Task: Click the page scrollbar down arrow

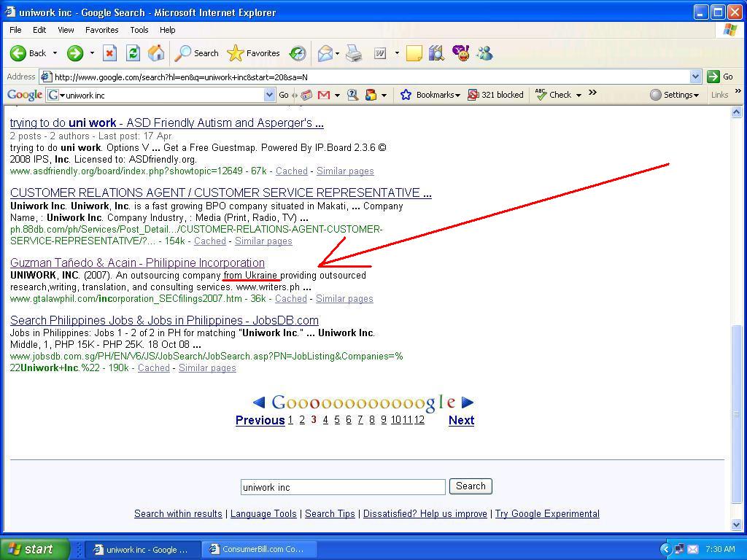Action: (737, 525)
